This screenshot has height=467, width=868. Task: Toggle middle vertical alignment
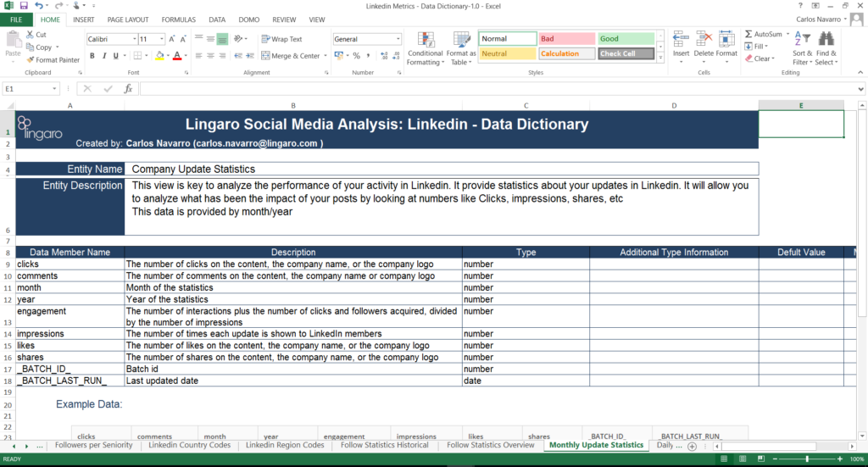pos(210,39)
